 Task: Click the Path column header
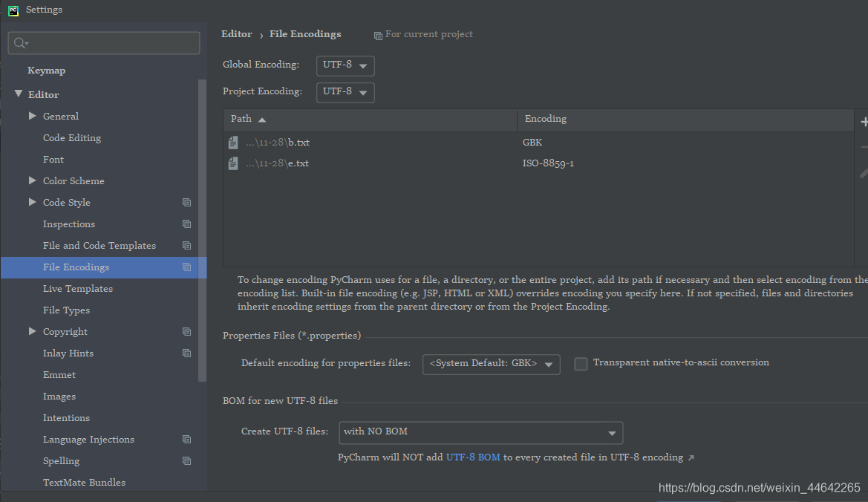(370, 120)
